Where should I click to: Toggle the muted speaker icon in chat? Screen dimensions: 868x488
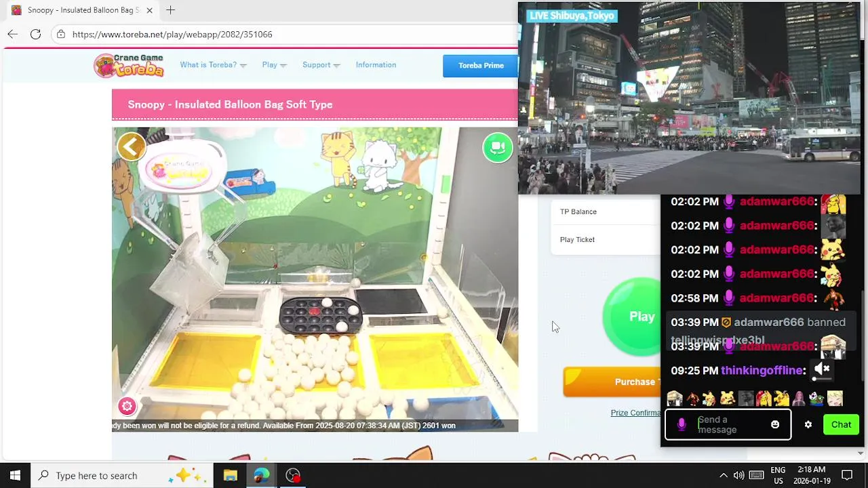click(822, 368)
